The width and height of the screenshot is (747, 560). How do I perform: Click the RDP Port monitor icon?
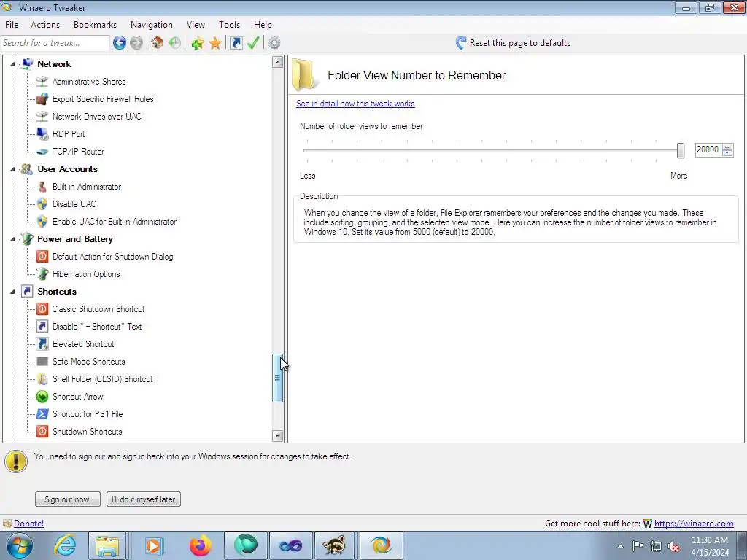(42, 134)
